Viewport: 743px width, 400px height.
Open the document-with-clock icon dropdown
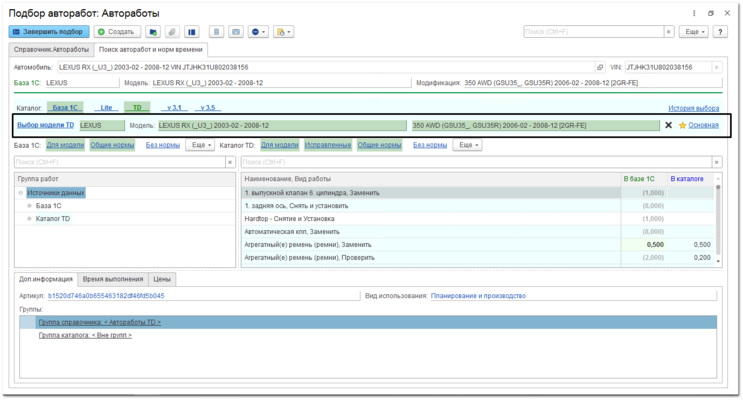(284, 32)
